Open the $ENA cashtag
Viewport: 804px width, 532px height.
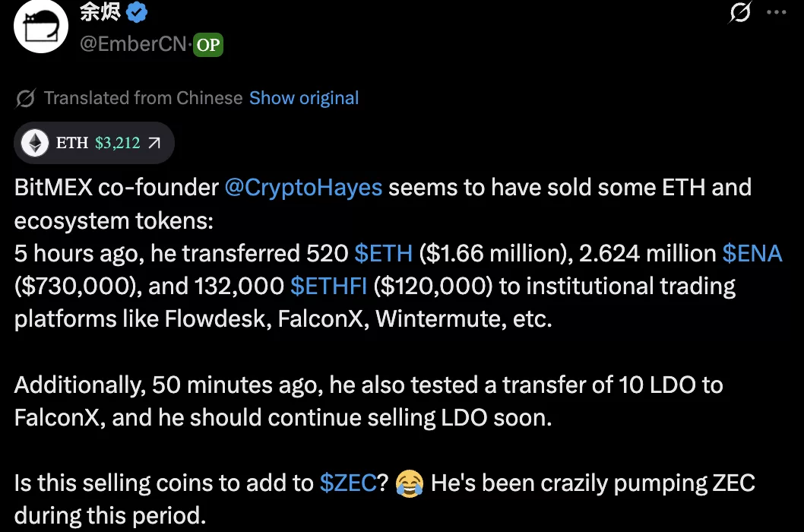[x=752, y=253]
